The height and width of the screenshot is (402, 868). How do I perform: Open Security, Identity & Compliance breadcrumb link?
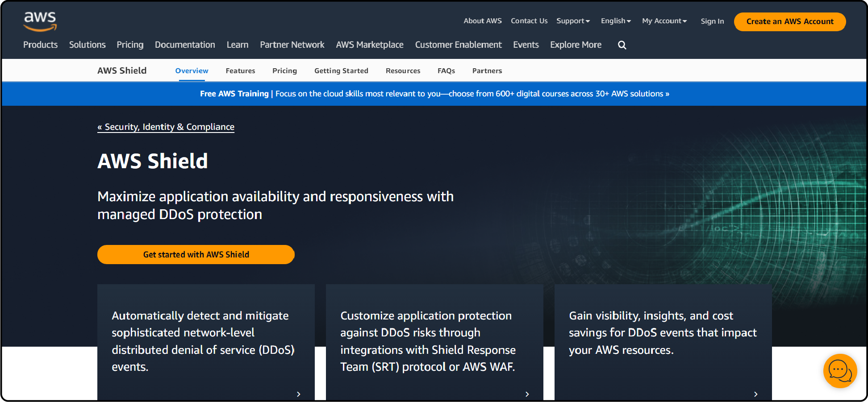(x=166, y=127)
